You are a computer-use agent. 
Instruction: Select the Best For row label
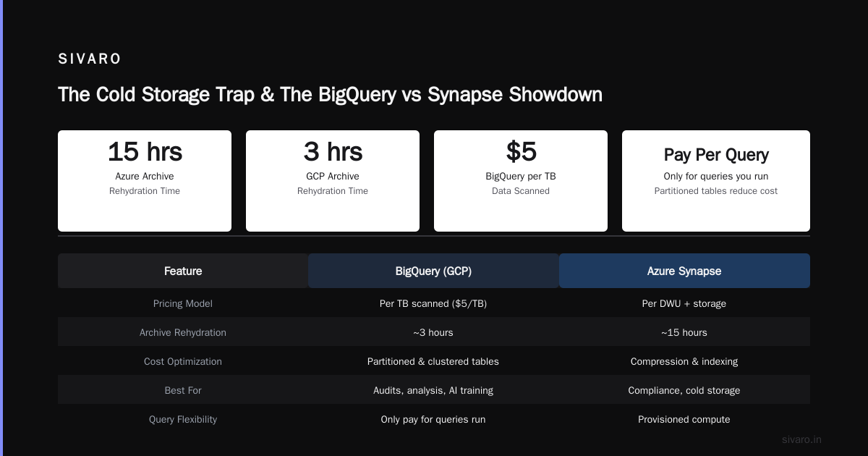(x=183, y=390)
